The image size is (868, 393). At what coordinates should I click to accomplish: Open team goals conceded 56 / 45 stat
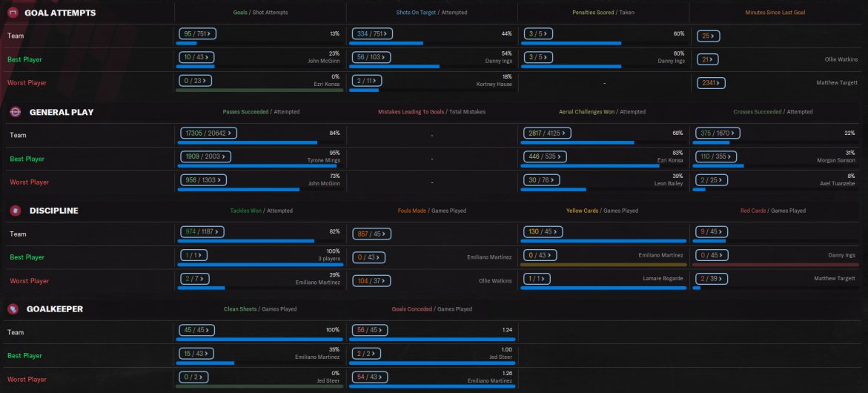369,330
